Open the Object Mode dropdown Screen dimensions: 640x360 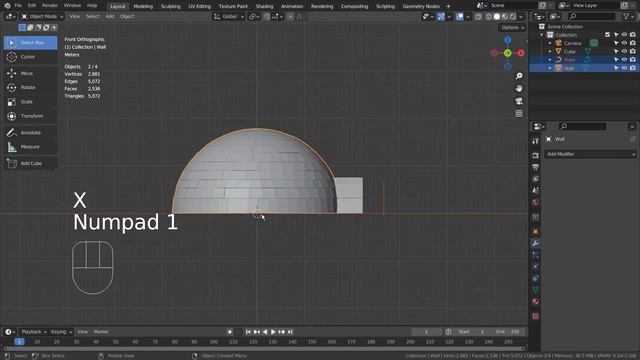[x=42, y=17]
